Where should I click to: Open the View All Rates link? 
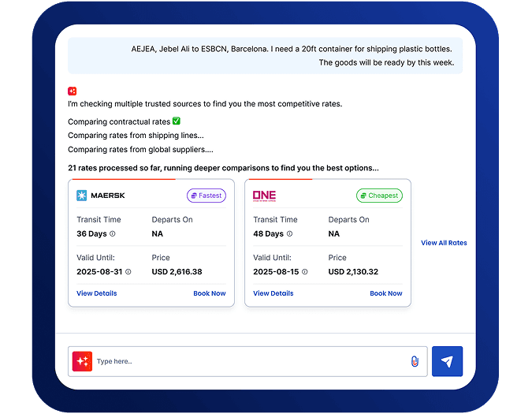(444, 243)
